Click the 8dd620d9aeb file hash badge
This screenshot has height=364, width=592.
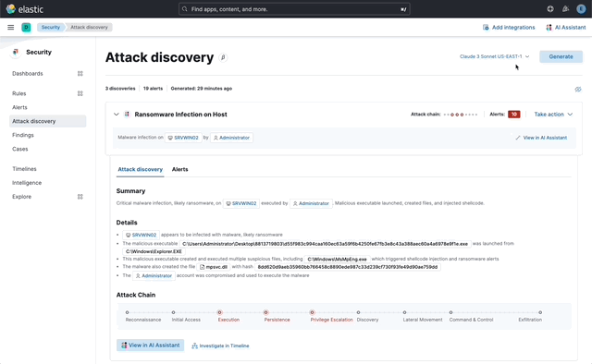(x=348, y=267)
